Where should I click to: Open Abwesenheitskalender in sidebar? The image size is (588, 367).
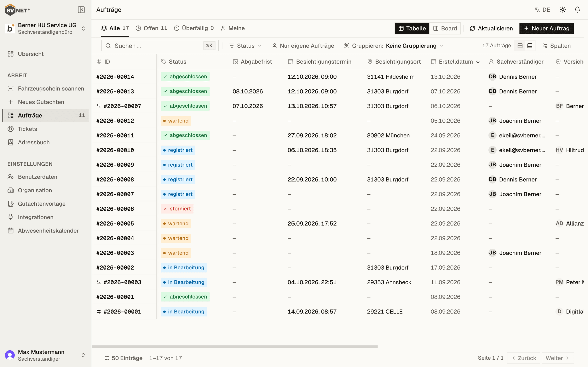pyautogui.click(x=46, y=231)
